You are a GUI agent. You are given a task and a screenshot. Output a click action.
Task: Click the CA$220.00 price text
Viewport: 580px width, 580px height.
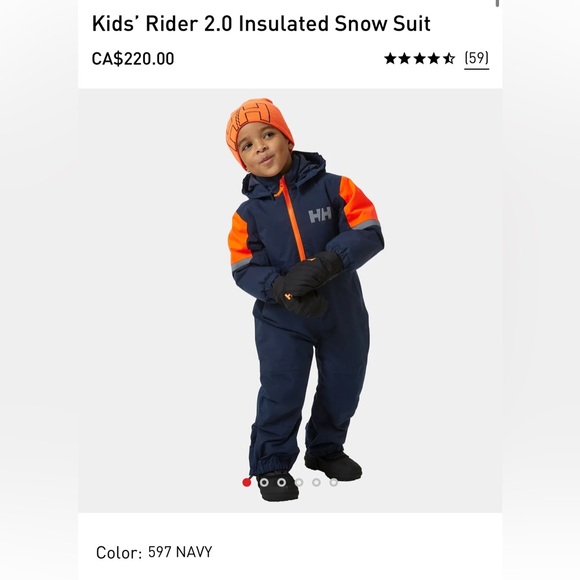[133, 59]
